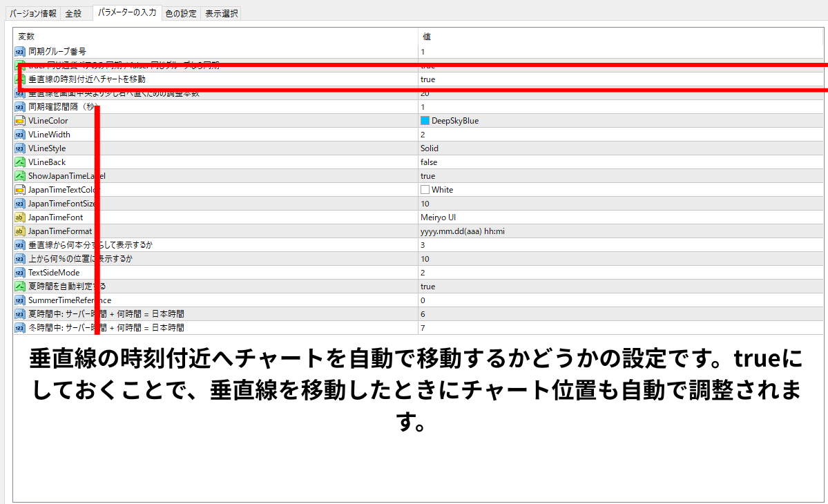
Task: Click the integer icon beside VLineWidth
Action: pos(20,135)
